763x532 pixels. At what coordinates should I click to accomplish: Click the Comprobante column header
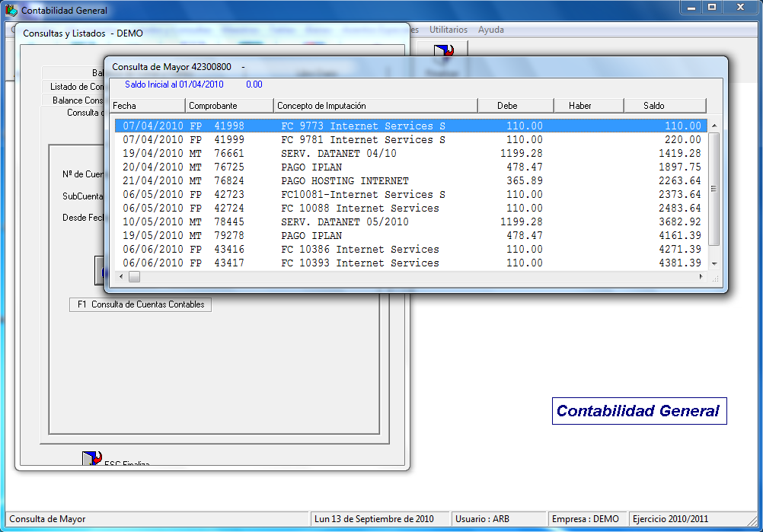(x=228, y=106)
